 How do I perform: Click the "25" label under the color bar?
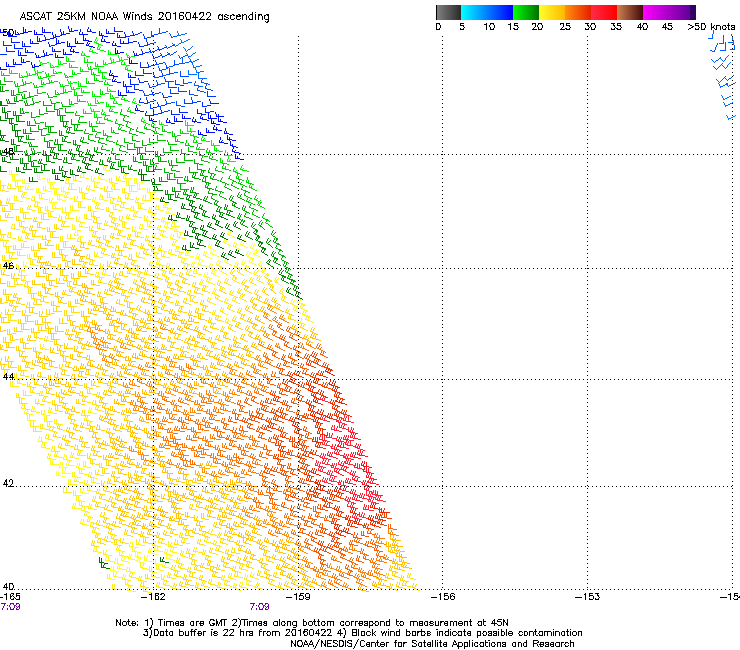(565, 27)
